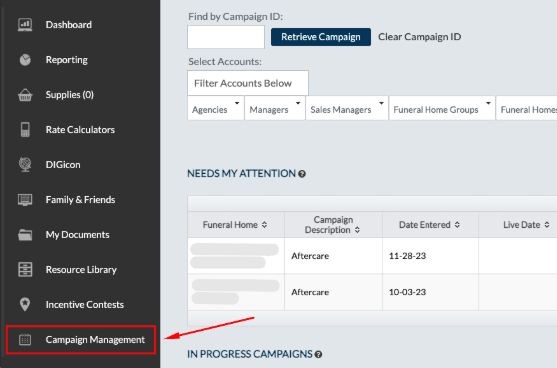Screen dimensions: 557x368
Task: Show help for Needs My Attention
Action: coord(302,174)
